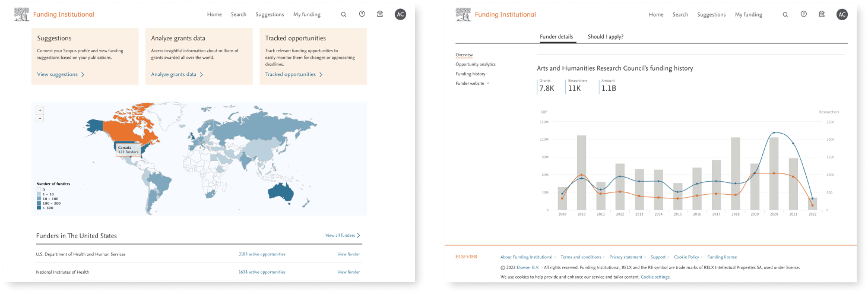Image resolution: width=868 pixels, height=294 pixels.
Task: Open Cookie Policy footer link
Action: tap(688, 257)
